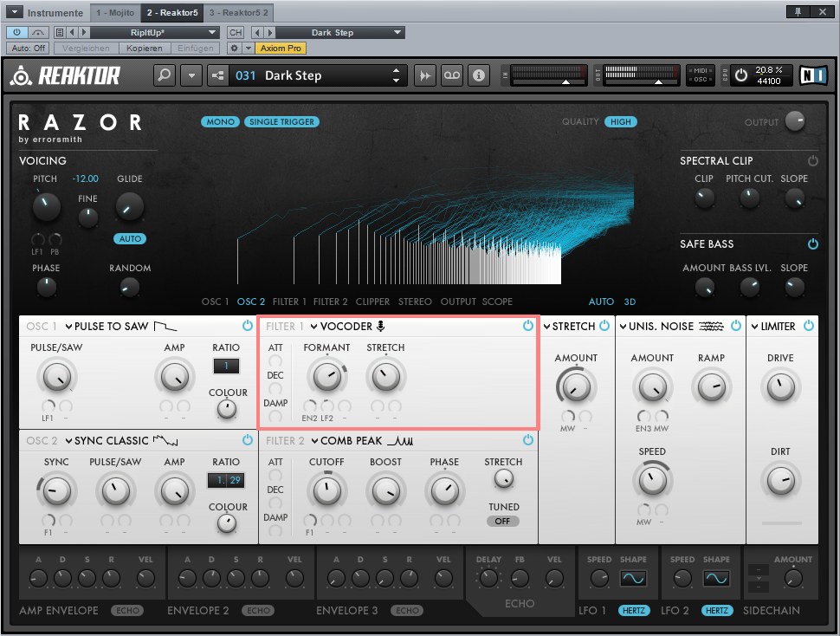Open OSC 1 Pulse to Saw type dropdown
The image size is (840, 636).
coord(69,327)
